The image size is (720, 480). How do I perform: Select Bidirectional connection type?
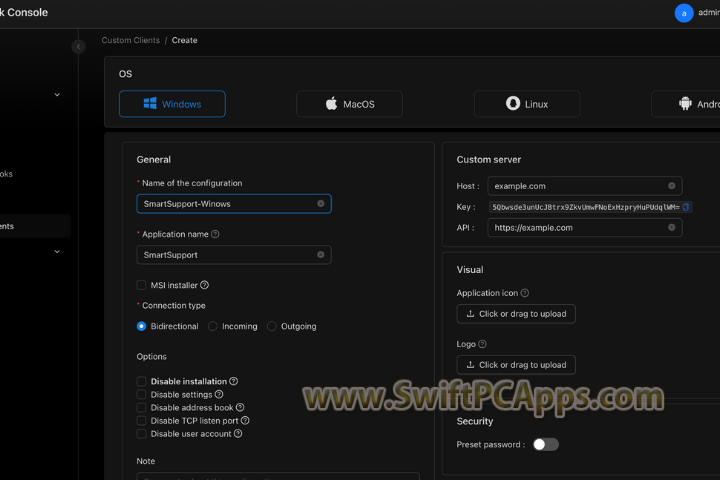click(x=141, y=326)
